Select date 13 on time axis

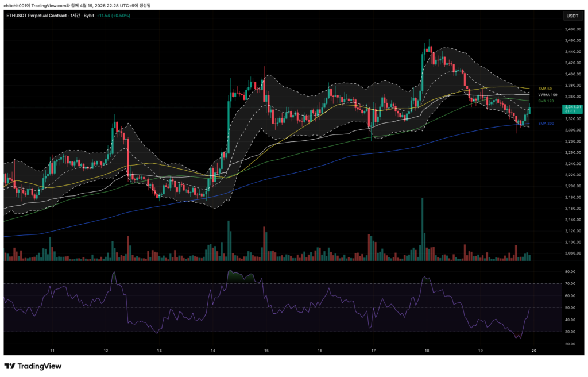pos(159,350)
